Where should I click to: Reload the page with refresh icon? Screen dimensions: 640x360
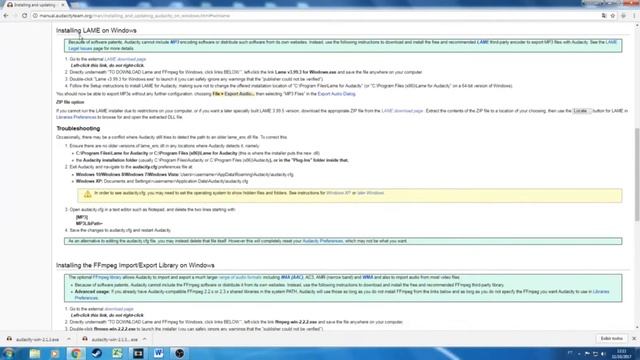tap(24, 16)
